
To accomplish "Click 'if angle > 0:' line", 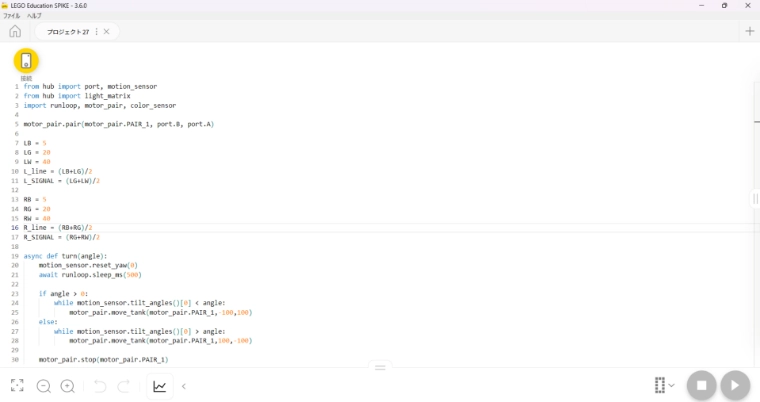I will coord(63,294).
